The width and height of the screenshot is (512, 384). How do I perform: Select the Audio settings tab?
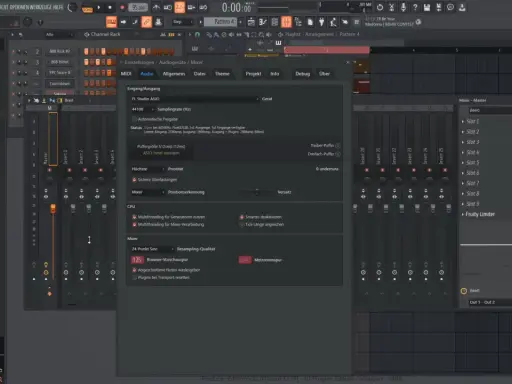(x=147, y=74)
